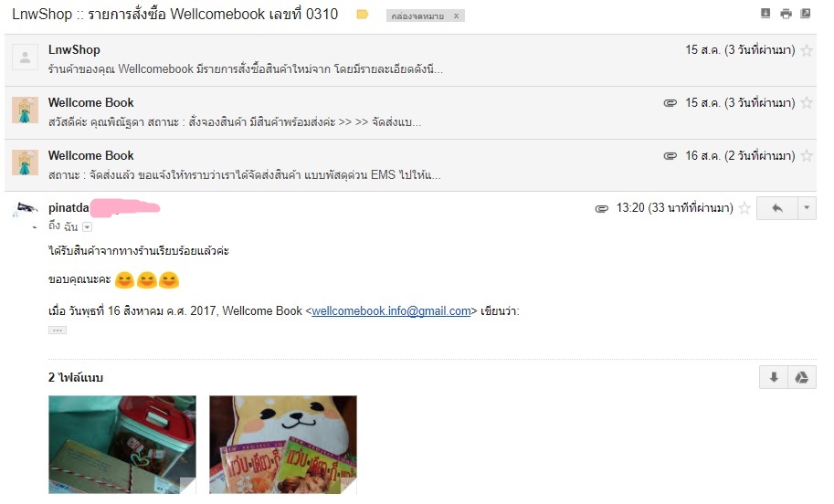Open the Shiba pillow books attachment thumbnail
Viewport: 834px width, 504px height.
(x=283, y=445)
